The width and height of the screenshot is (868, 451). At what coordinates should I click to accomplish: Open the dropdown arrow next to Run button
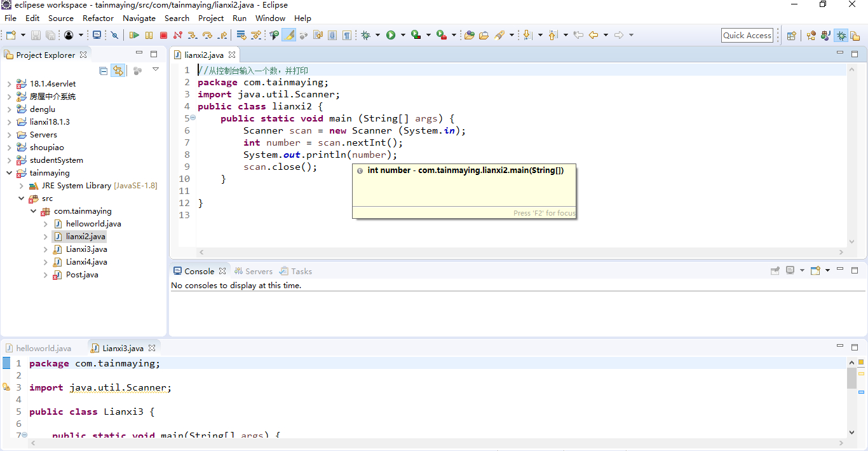coord(403,36)
